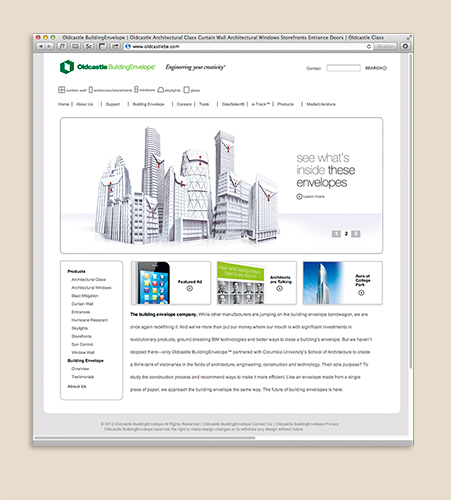Click the site search input box
This screenshot has width=451, height=500.
[x=343, y=68]
